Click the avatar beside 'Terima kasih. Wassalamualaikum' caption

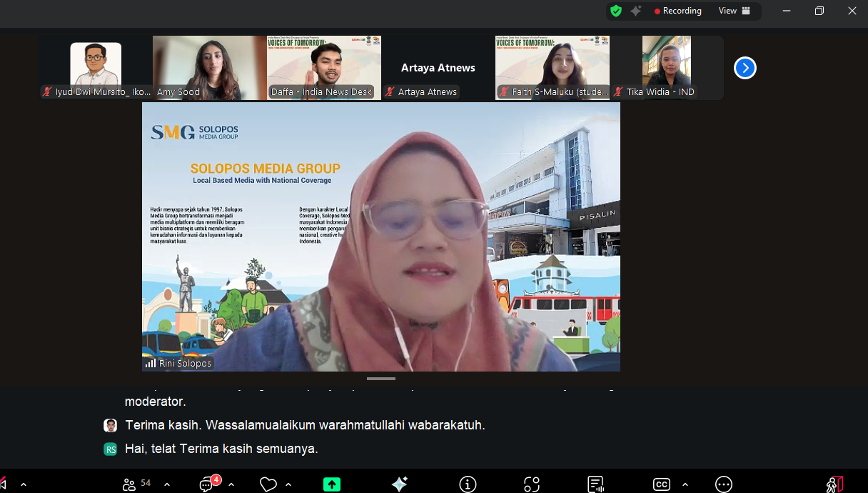(x=111, y=425)
